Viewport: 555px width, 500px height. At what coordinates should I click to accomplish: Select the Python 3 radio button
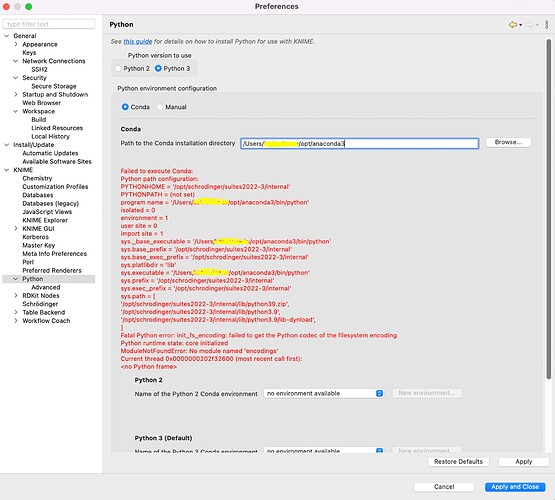(x=158, y=68)
